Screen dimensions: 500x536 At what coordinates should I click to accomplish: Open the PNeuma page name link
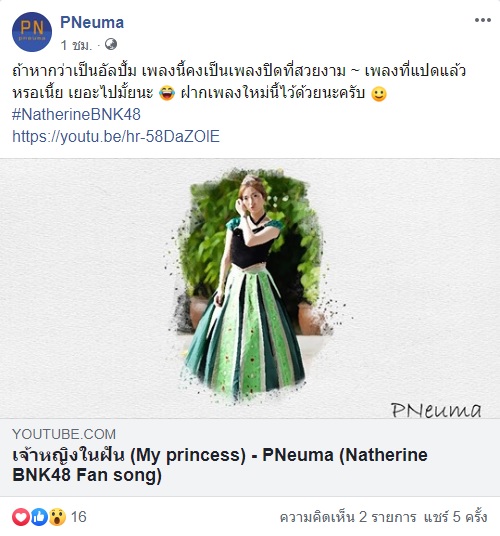(92, 23)
